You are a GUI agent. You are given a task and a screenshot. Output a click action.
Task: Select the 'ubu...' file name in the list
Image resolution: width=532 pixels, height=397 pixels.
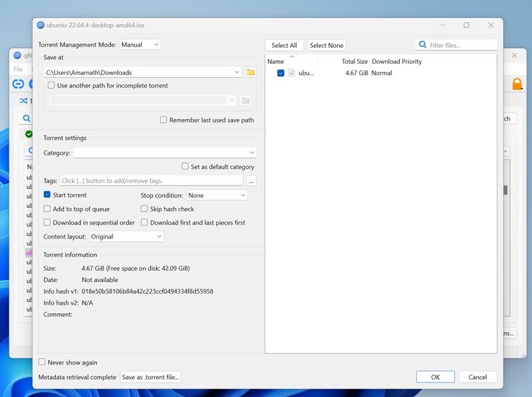point(307,73)
